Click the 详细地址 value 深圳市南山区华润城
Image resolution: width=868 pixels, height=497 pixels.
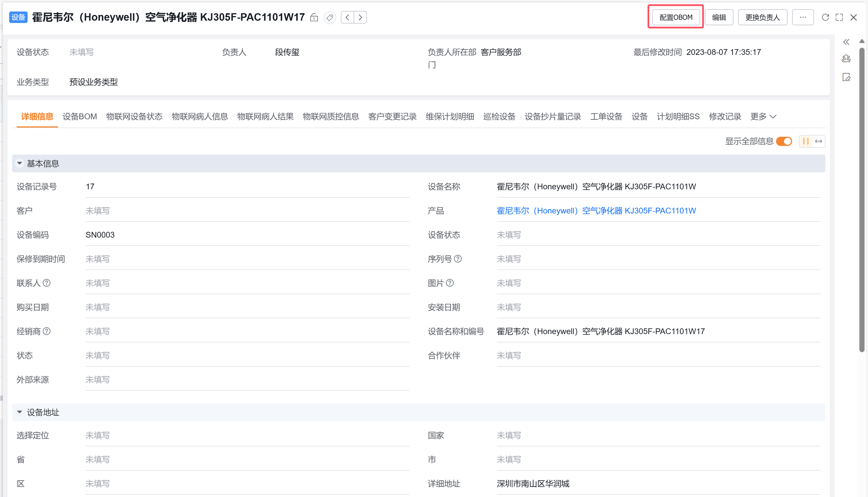pos(533,484)
